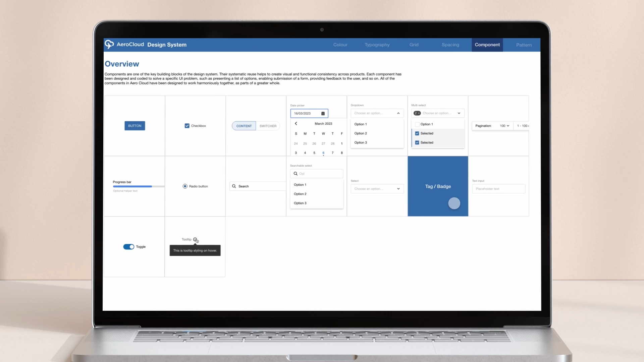Select the Radio button option
This screenshot has width=644, height=362.
[x=185, y=186]
